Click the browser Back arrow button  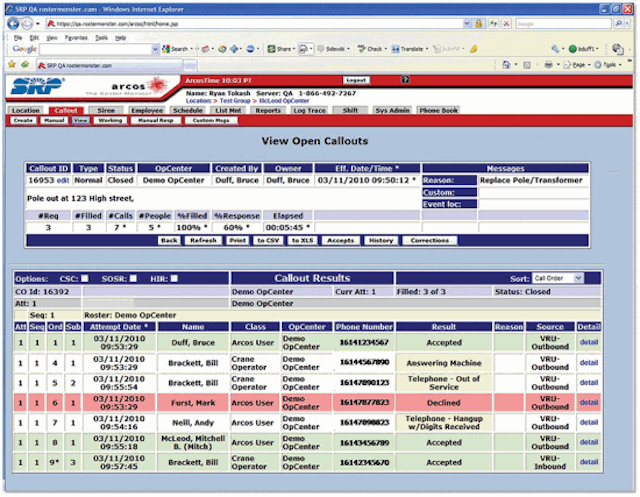tap(13, 24)
